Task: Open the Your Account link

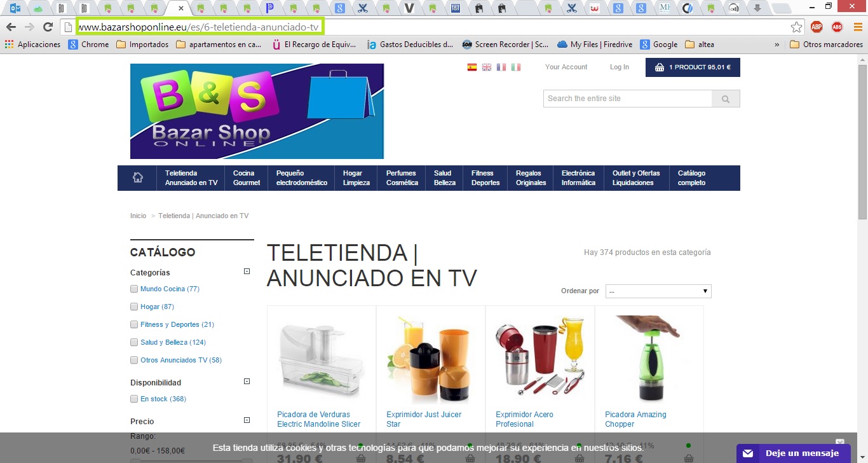Action: click(x=566, y=67)
